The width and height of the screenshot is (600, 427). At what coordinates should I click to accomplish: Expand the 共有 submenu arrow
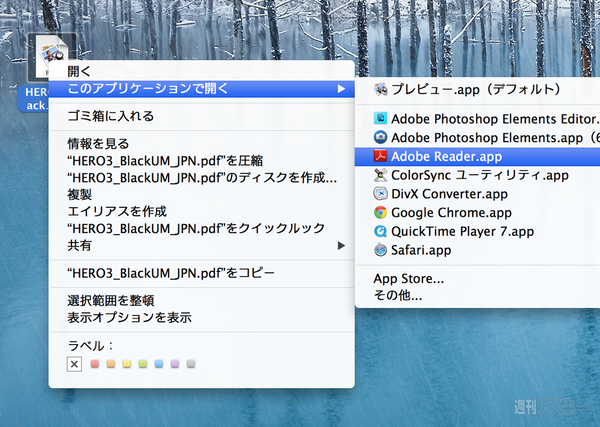coord(341,245)
